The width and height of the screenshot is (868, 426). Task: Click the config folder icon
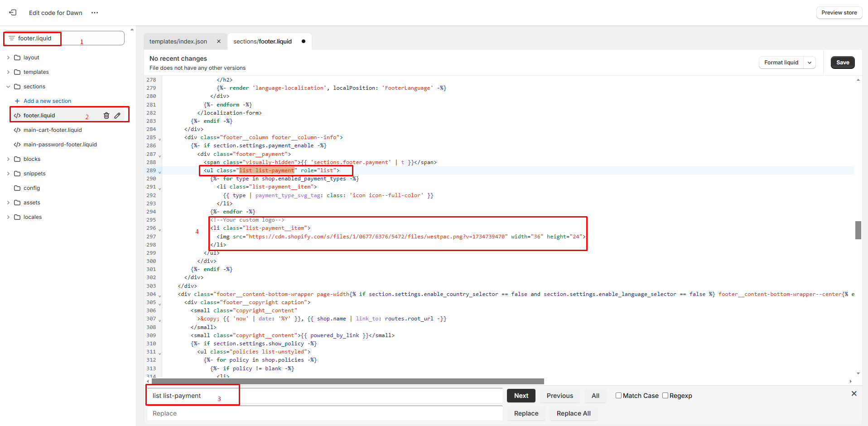17,188
